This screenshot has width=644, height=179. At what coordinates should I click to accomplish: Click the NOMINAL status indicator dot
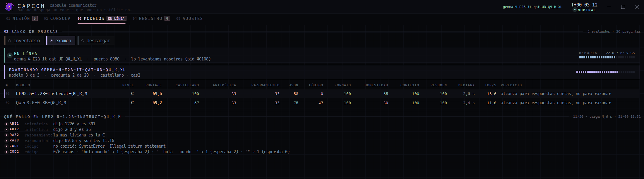click(575, 10)
